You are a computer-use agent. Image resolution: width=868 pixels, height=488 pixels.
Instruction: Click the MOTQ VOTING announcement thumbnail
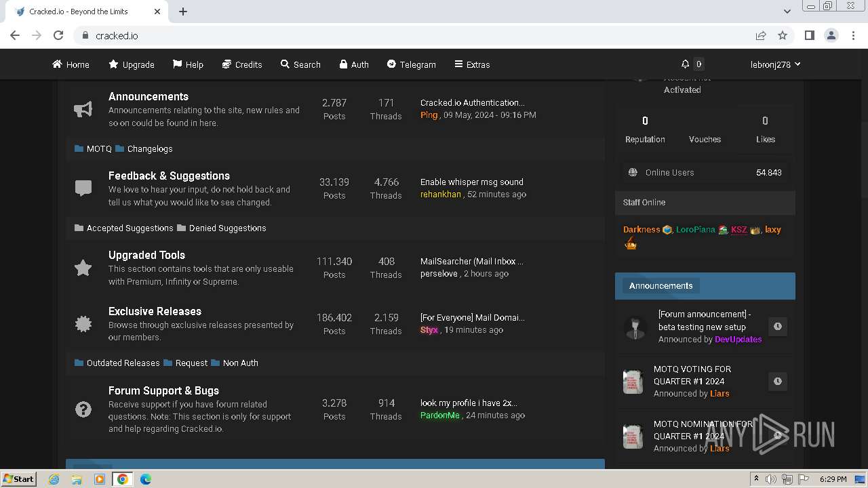pyautogui.click(x=633, y=382)
